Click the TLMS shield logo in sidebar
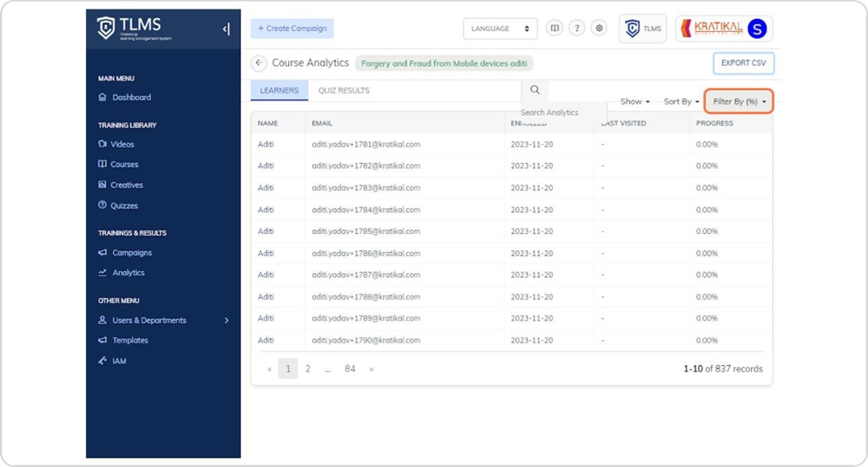The height and width of the screenshot is (467, 868). pyautogui.click(x=106, y=28)
